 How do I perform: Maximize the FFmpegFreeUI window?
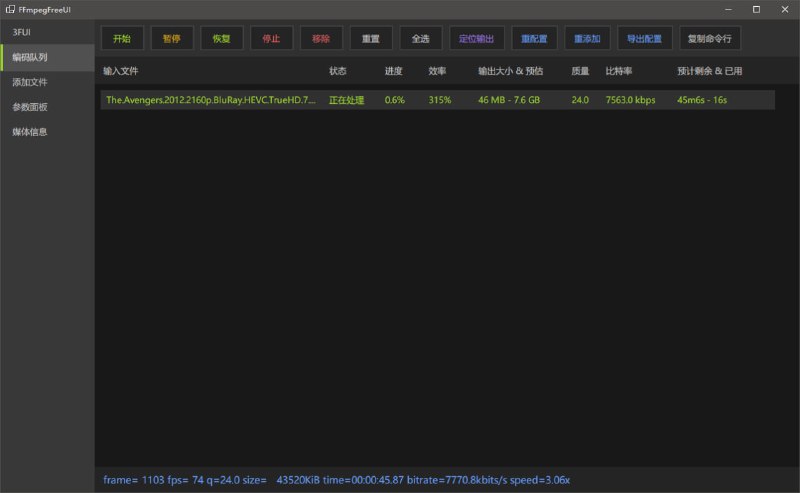pyautogui.click(x=756, y=9)
